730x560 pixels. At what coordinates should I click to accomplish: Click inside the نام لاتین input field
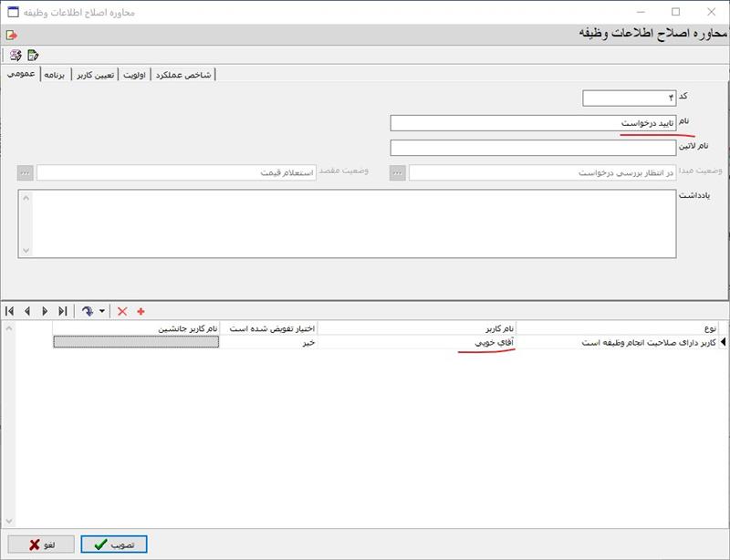(533, 148)
